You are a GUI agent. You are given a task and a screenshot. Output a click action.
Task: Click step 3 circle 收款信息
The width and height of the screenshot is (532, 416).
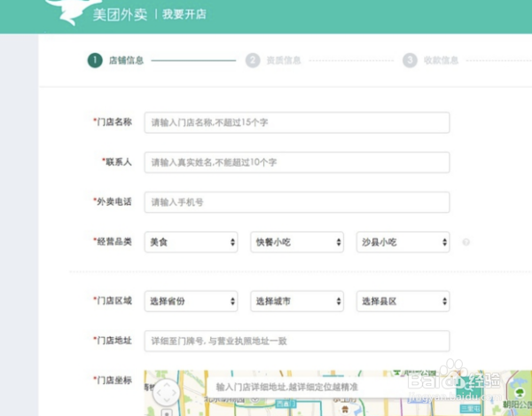(x=410, y=60)
